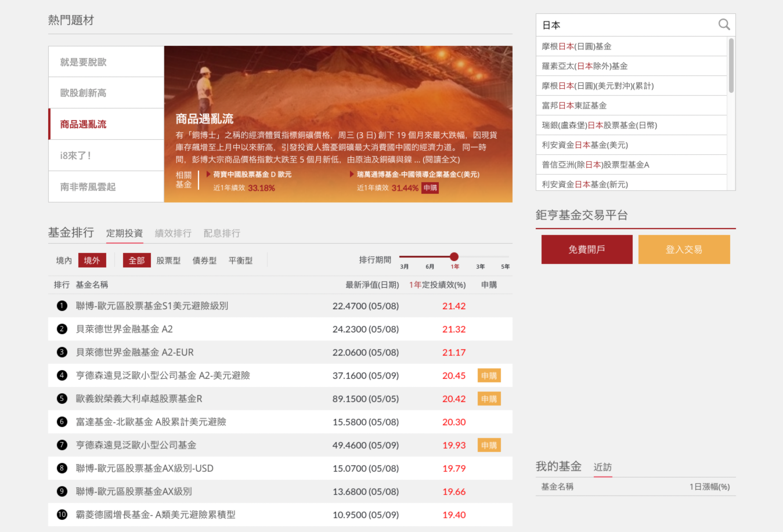Click 申購 for rank 7 亨德森遠見泛歐小型公司基金
783x532 pixels.
click(489, 445)
